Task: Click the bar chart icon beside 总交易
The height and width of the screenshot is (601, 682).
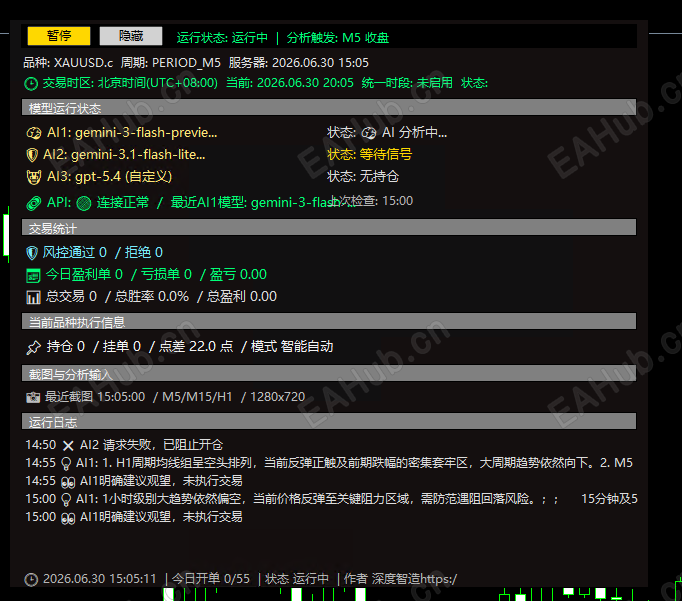Action: (x=33, y=297)
